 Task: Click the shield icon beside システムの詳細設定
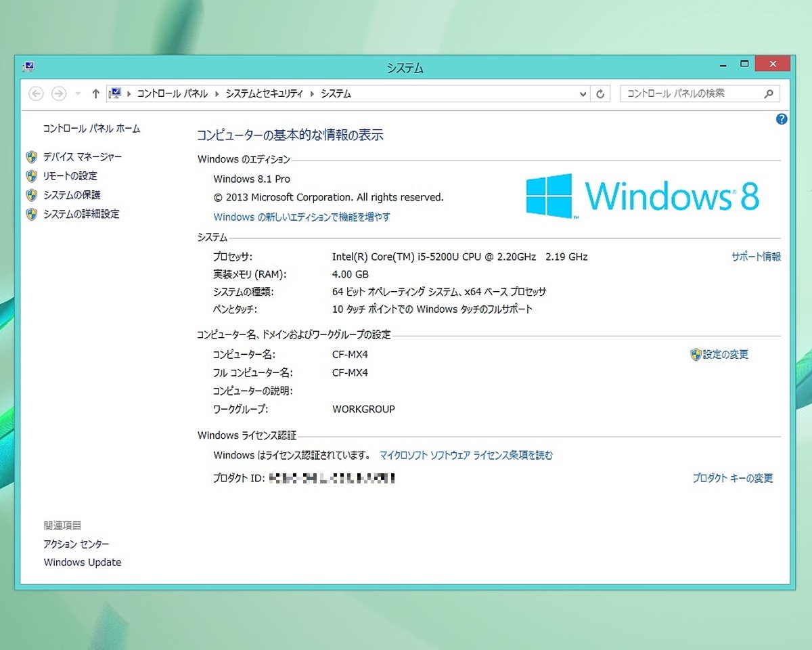click(x=31, y=214)
